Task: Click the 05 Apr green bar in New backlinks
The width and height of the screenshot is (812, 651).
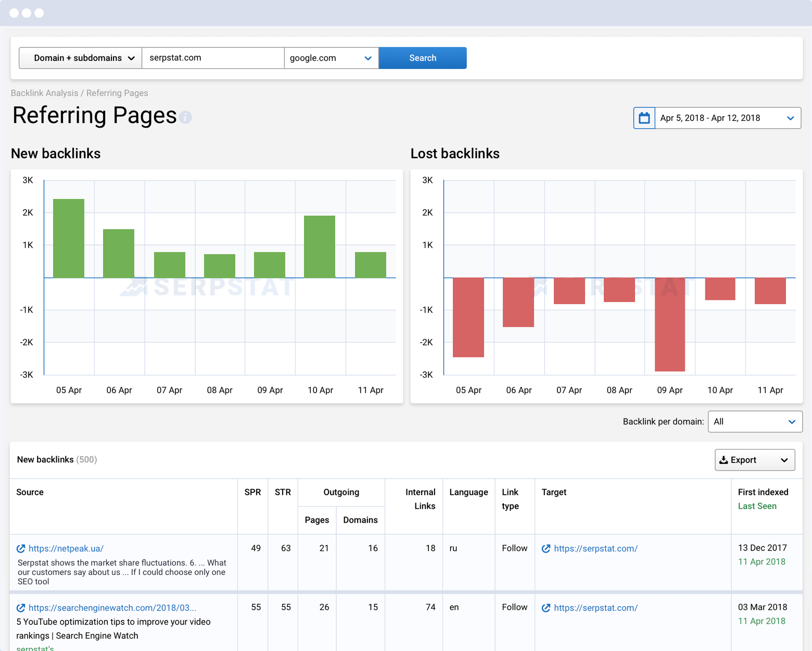Action: coord(69,238)
